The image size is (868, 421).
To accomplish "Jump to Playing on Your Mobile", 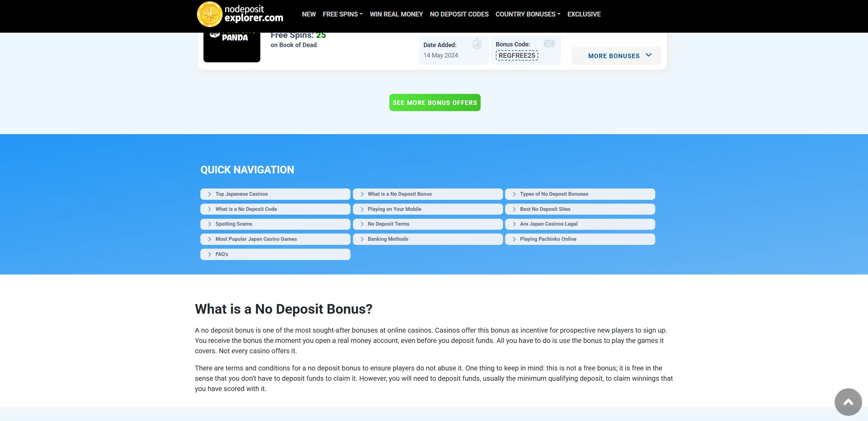I will click(x=428, y=209).
